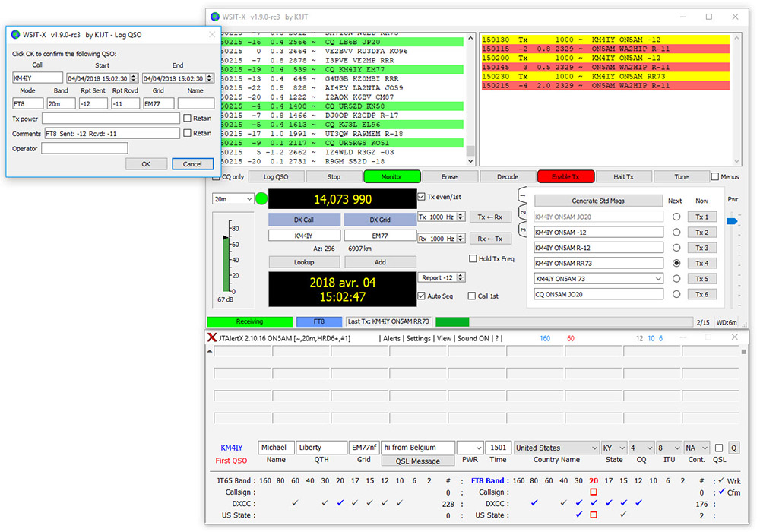Open the PWR dropdown in JTAlertX
Image resolution: width=760 pixels, height=532 pixels.
(x=470, y=448)
